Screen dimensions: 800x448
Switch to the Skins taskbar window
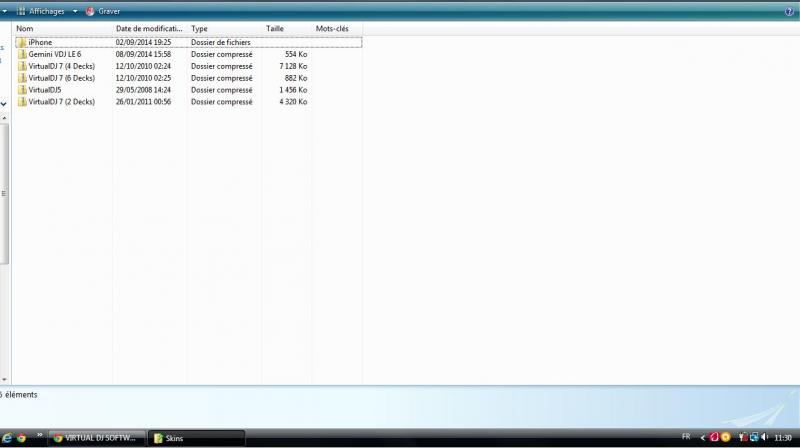pyautogui.click(x=197, y=438)
